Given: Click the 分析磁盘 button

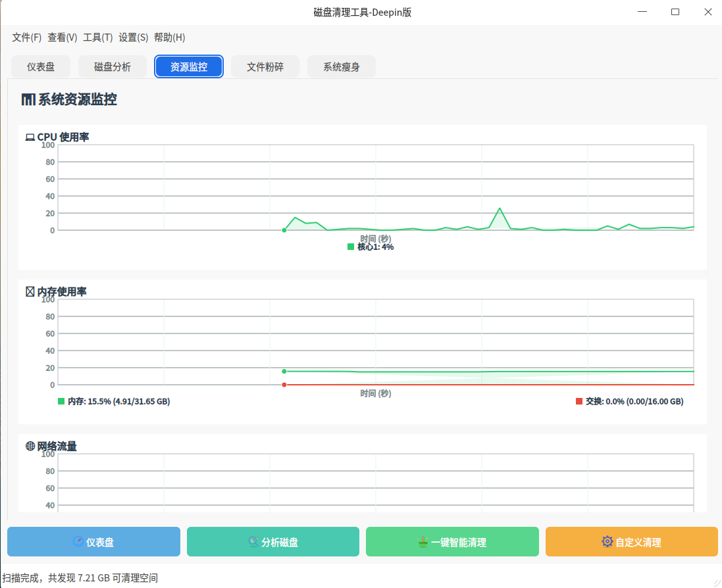Looking at the screenshot, I should [273, 542].
